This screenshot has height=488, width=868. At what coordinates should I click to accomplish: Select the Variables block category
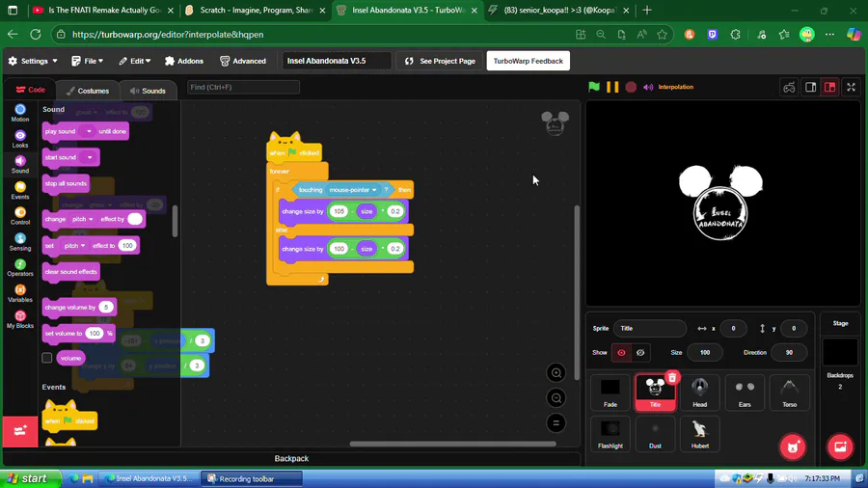pos(20,293)
